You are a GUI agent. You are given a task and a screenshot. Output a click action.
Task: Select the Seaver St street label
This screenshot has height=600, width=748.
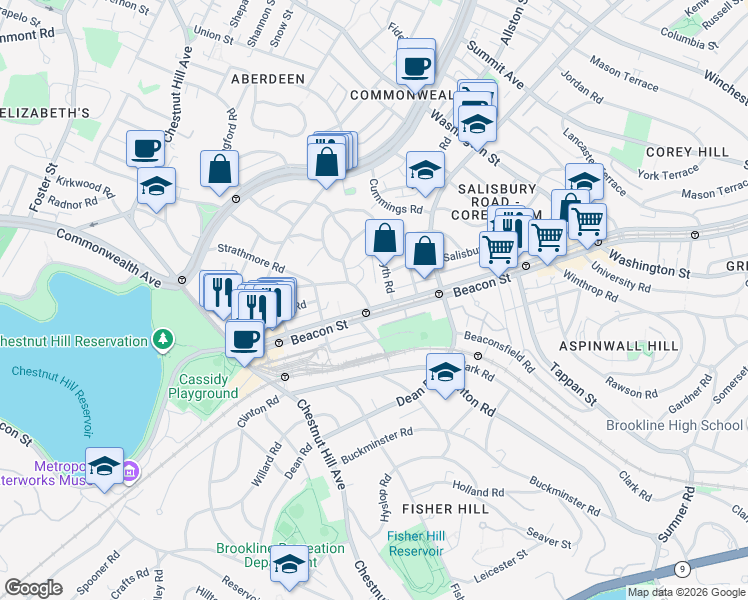(x=549, y=538)
